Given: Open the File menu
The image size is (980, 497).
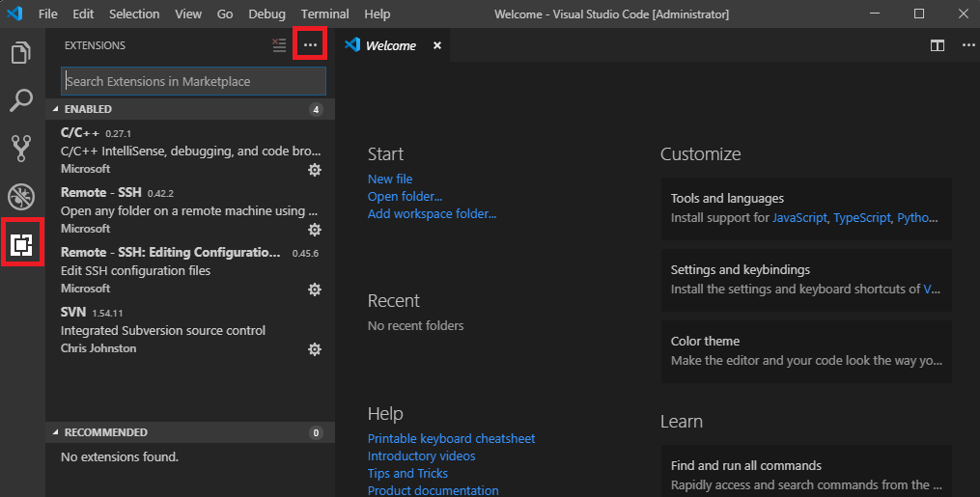Looking at the screenshot, I should [x=47, y=14].
